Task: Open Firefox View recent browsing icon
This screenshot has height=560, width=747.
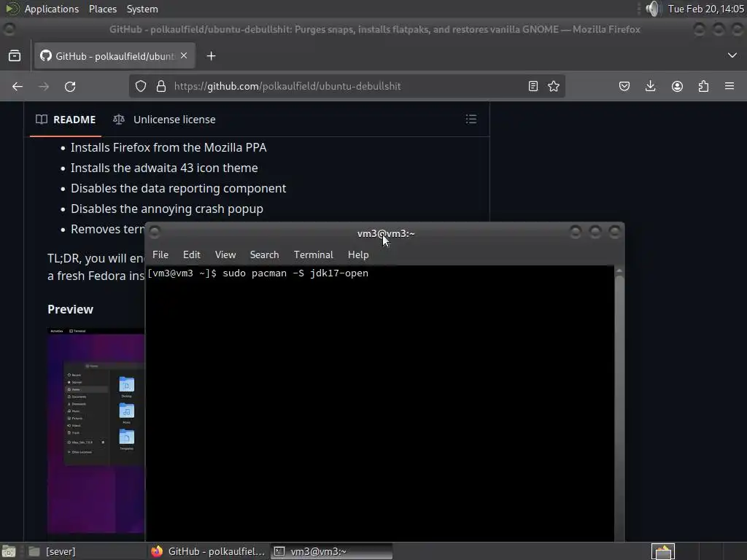Action: click(15, 55)
